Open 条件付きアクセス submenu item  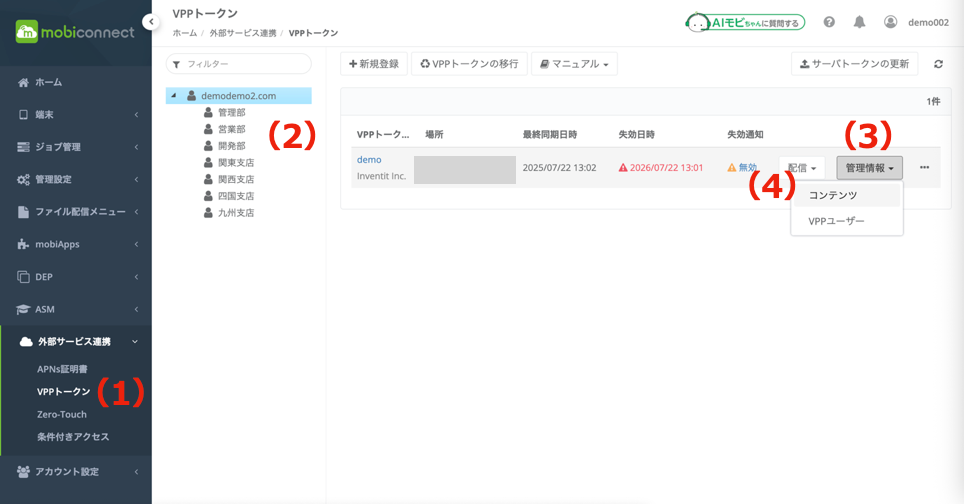[x=73, y=436]
